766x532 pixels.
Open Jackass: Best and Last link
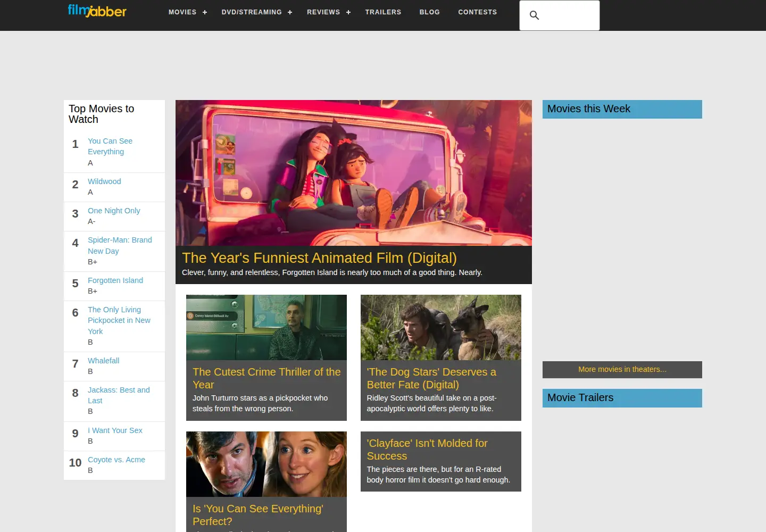119,395
